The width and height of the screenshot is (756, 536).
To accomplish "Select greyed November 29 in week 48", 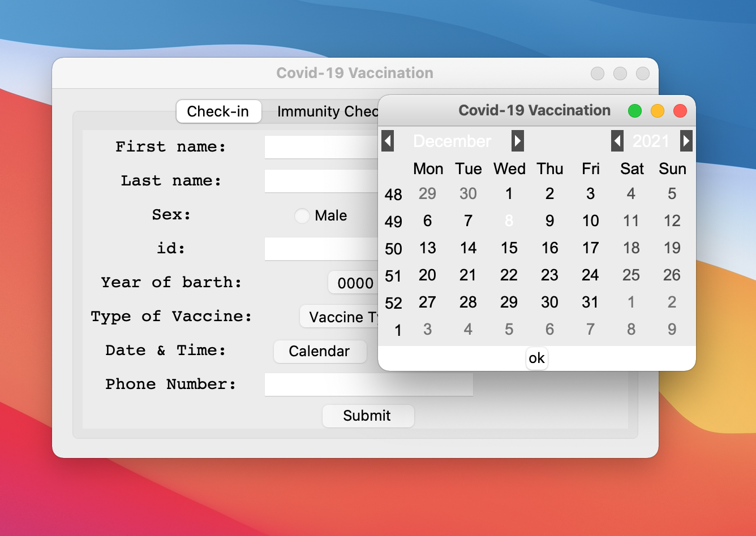I will [428, 194].
